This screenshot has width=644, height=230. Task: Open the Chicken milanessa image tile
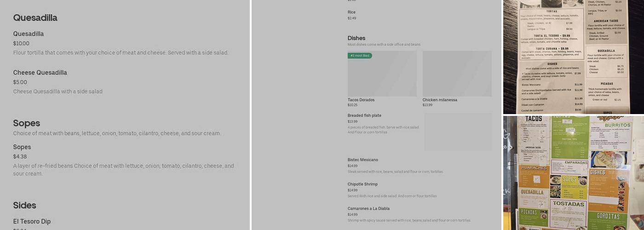tap(457, 74)
